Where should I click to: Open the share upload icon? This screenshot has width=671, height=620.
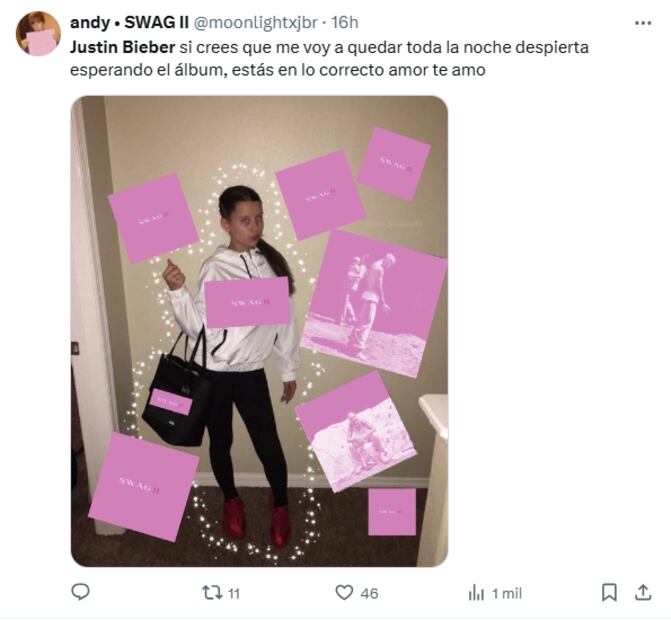click(x=643, y=593)
